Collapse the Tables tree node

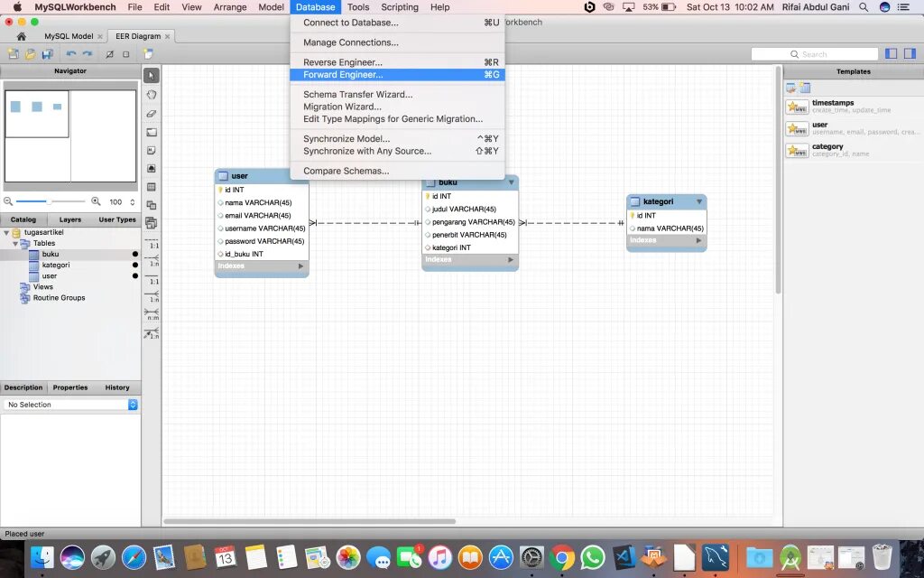[15, 244]
